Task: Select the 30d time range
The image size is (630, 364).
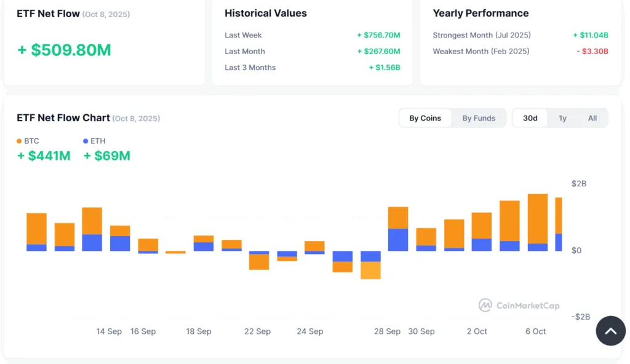Action: click(530, 118)
